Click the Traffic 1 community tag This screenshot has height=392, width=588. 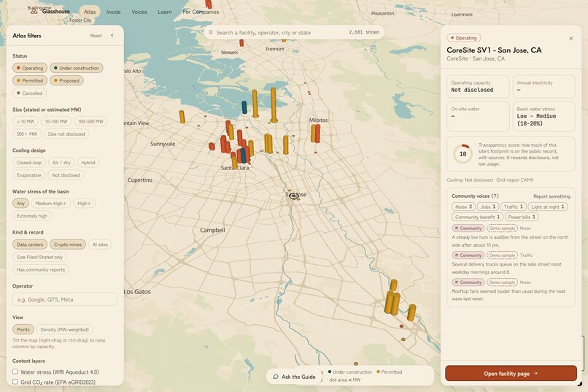point(514,207)
